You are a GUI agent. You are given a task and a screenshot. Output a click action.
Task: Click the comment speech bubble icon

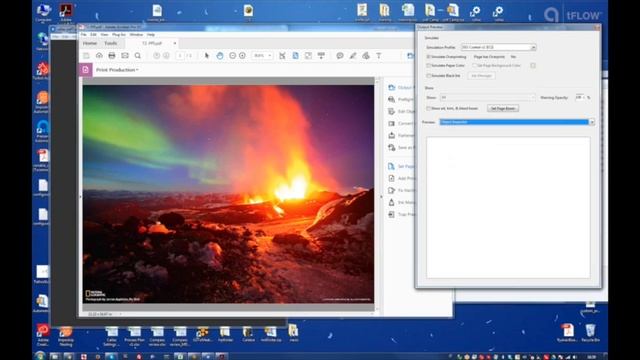tap(340, 56)
